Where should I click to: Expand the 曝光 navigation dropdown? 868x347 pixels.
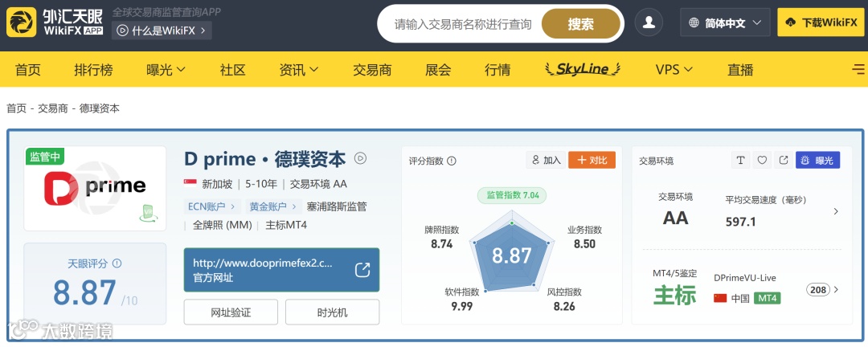coord(166,70)
